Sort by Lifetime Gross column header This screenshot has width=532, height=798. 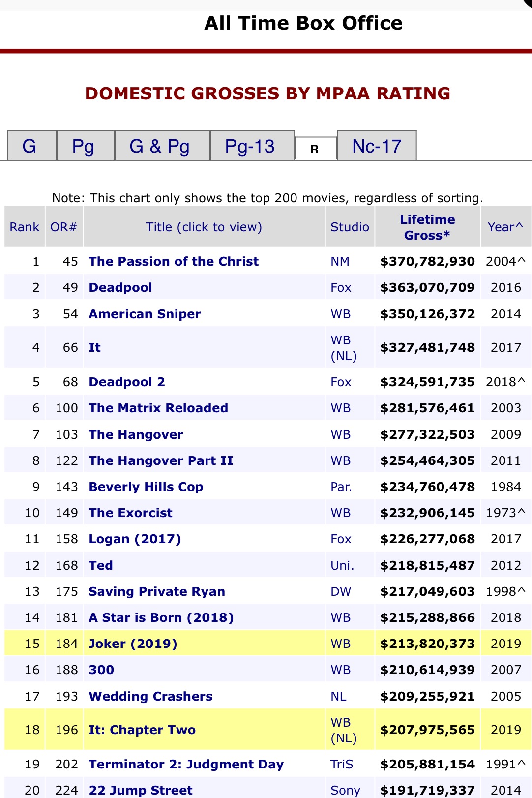click(x=427, y=227)
